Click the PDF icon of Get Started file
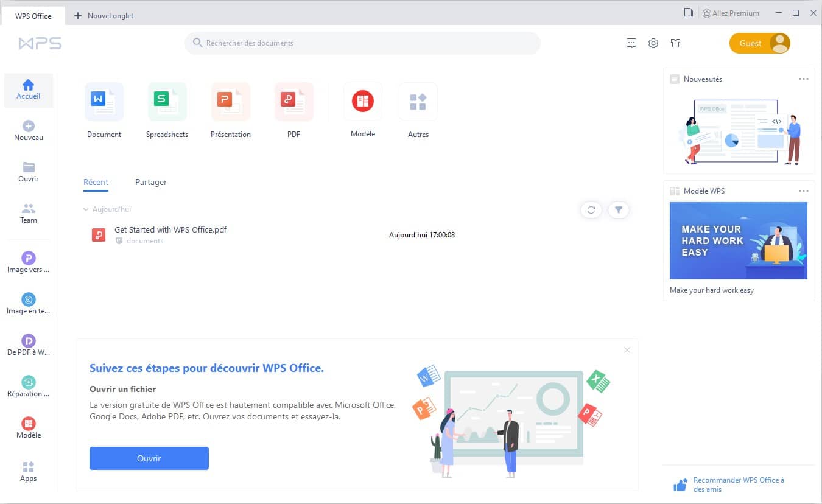 pos(99,235)
